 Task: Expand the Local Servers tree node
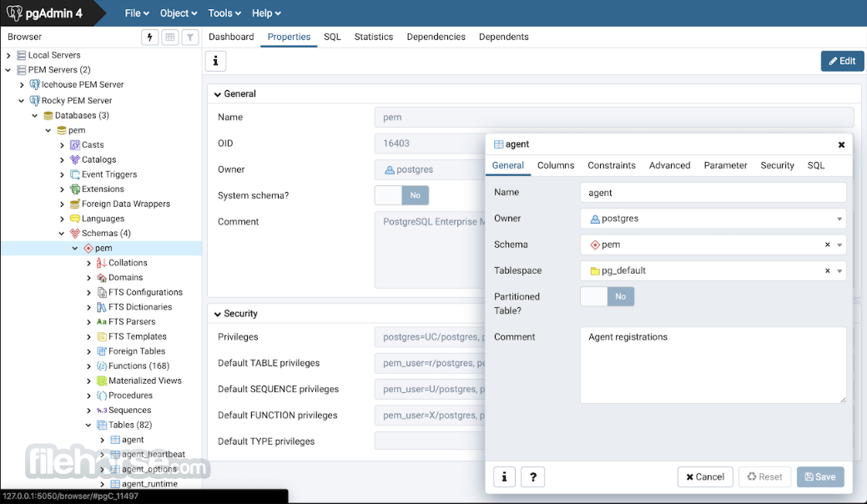(8, 55)
